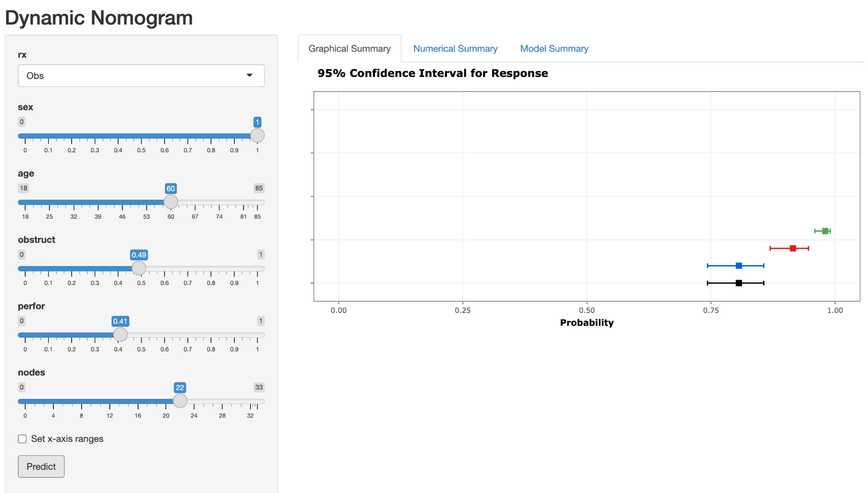The height and width of the screenshot is (493, 868).
Task: Click the age minimum label 18
Action: pos(23,188)
